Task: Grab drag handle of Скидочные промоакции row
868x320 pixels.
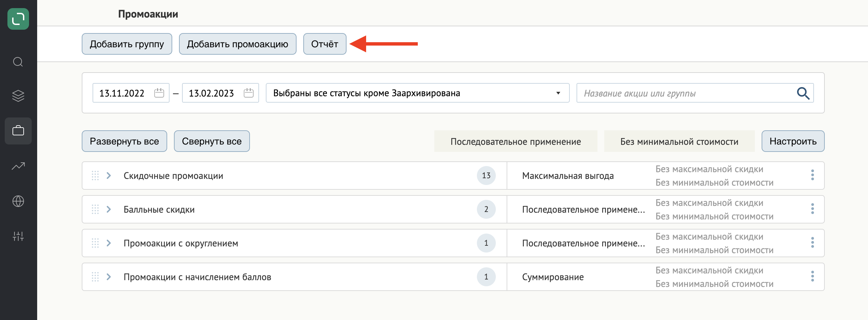Action: tap(95, 176)
